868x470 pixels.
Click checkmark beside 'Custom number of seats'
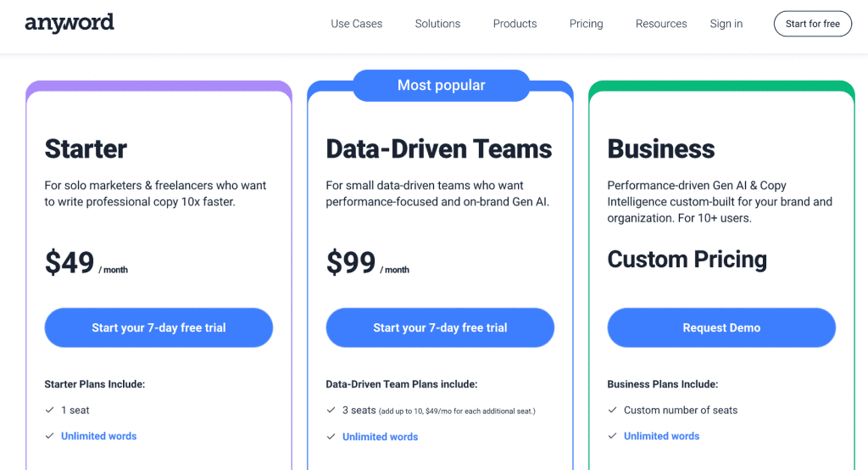click(x=613, y=410)
